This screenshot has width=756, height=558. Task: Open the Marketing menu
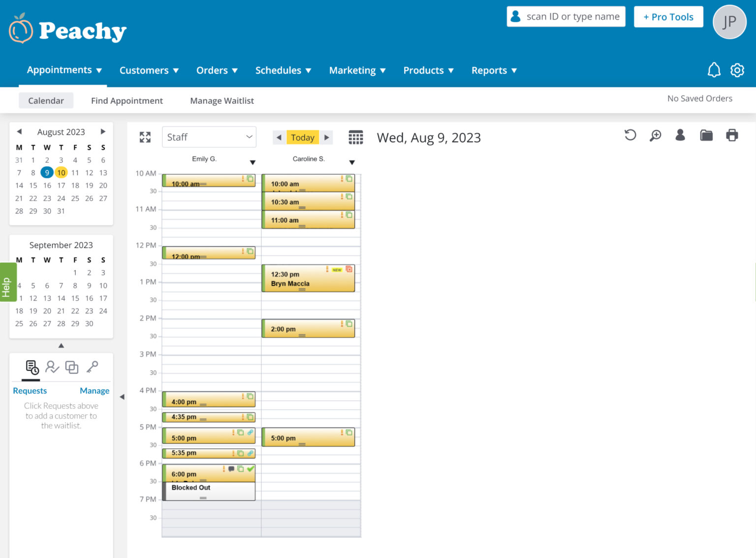(x=357, y=70)
